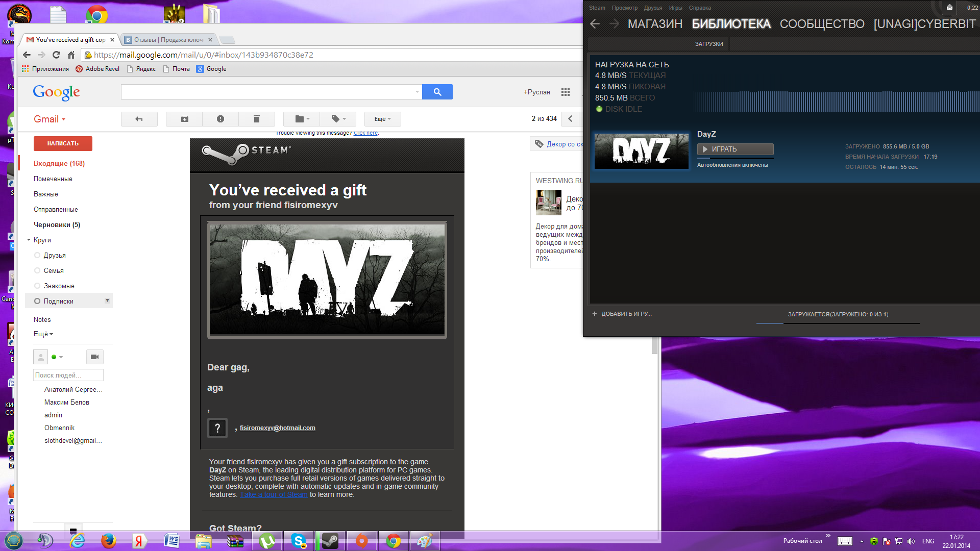Image resolution: width=980 pixels, height=551 pixels.
Task: Open Google apps grid icon
Action: pos(566,92)
